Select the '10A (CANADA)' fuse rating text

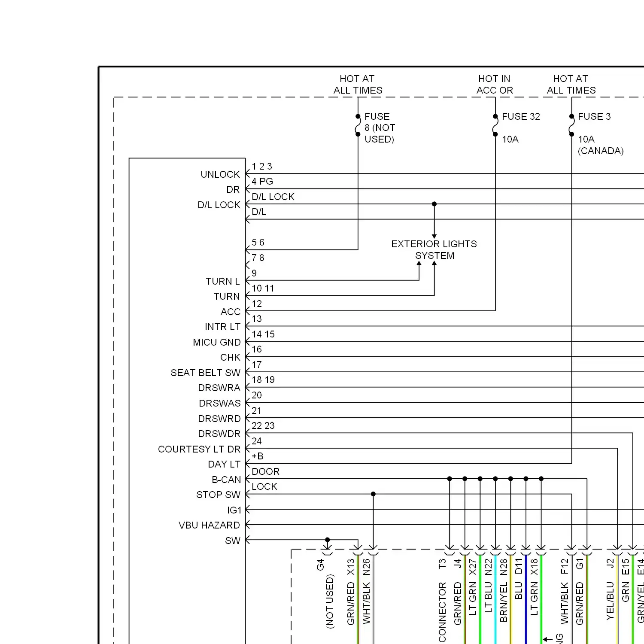601,145
